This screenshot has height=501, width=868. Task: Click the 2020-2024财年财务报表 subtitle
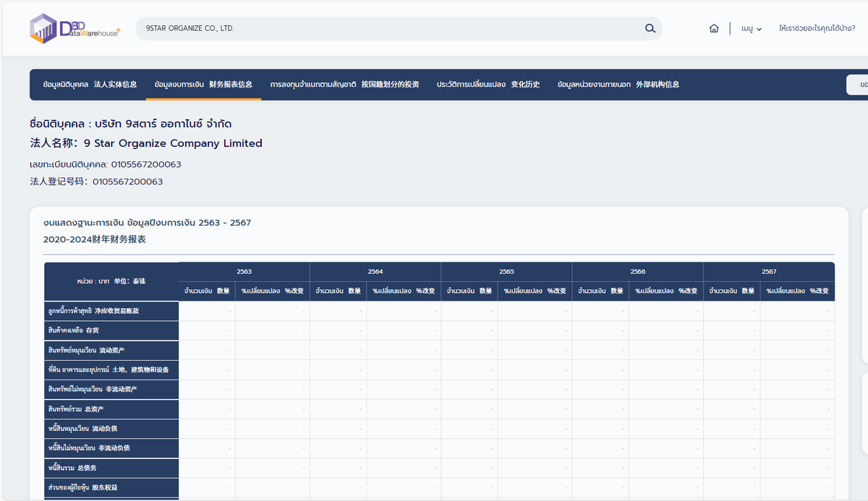click(95, 239)
